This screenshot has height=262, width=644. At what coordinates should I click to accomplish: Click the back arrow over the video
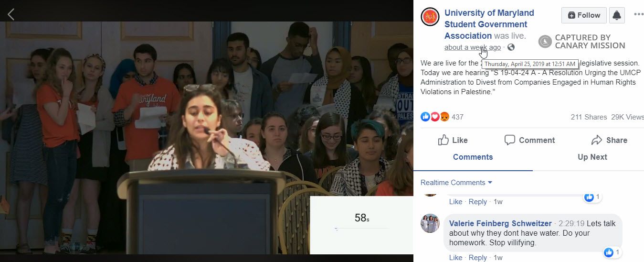tap(11, 14)
